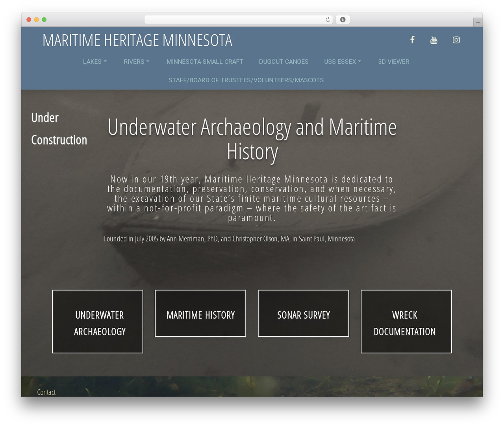504x427 pixels.
Task: Open the 3D Viewer menu item
Action: pos(394,61)
